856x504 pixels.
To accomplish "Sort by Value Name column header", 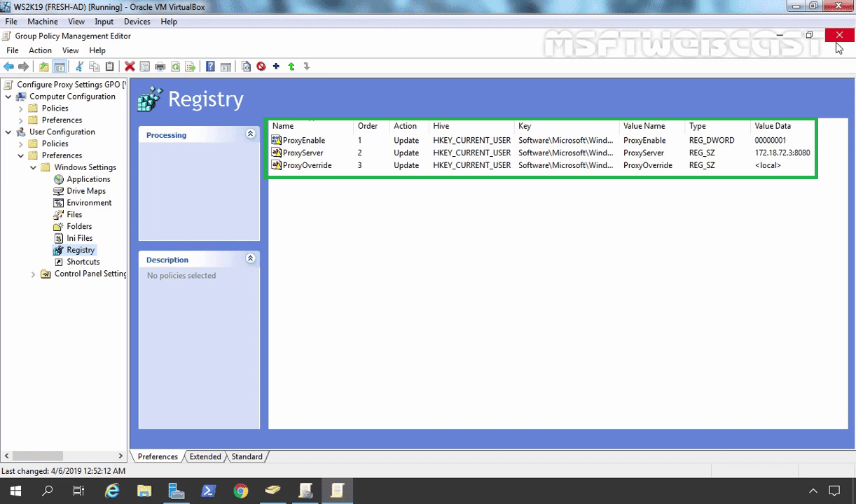I will (x=652, y=126).
